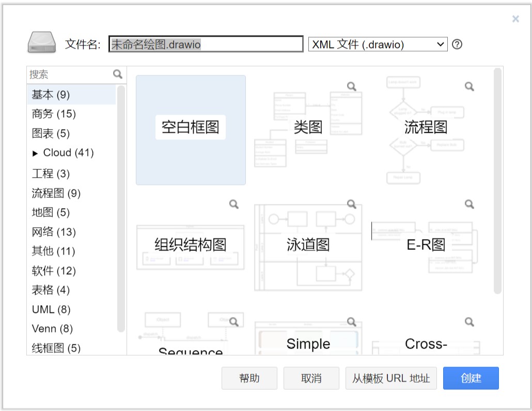Select the 商务 (15) category

[72, 114]
